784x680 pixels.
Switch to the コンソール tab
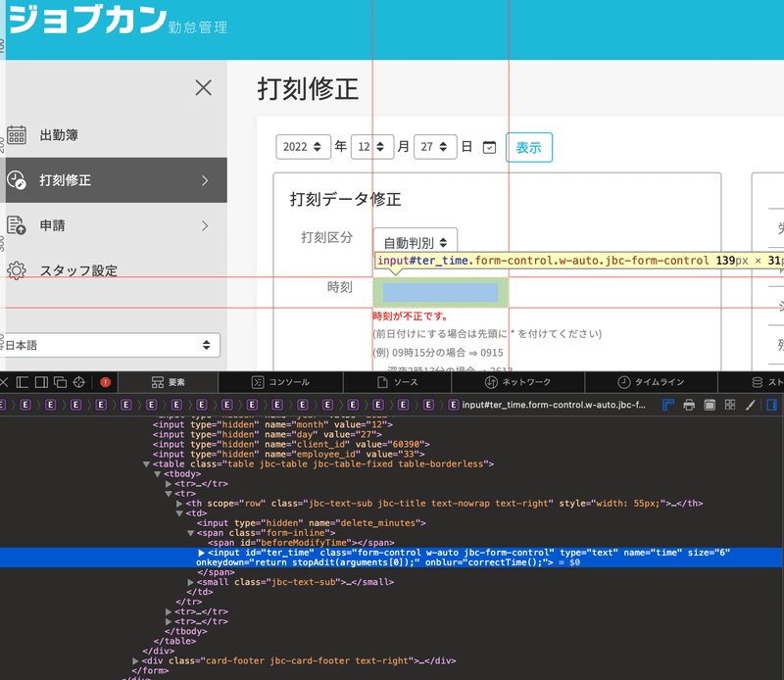pyautogui.click(x=280, y=382)
